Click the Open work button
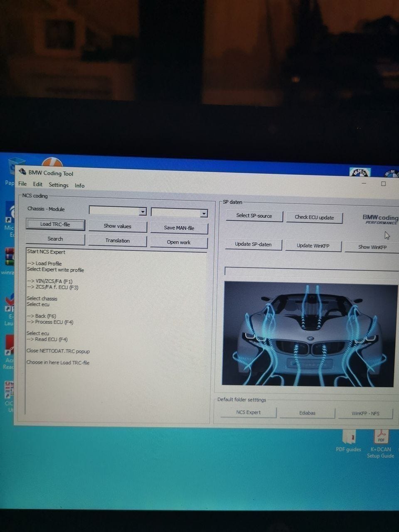 point(179,242)
